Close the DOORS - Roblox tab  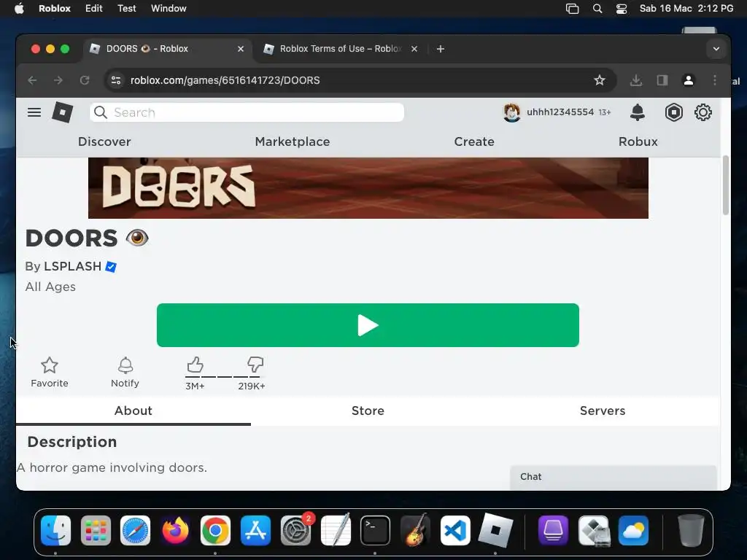[x=241, y=49]
